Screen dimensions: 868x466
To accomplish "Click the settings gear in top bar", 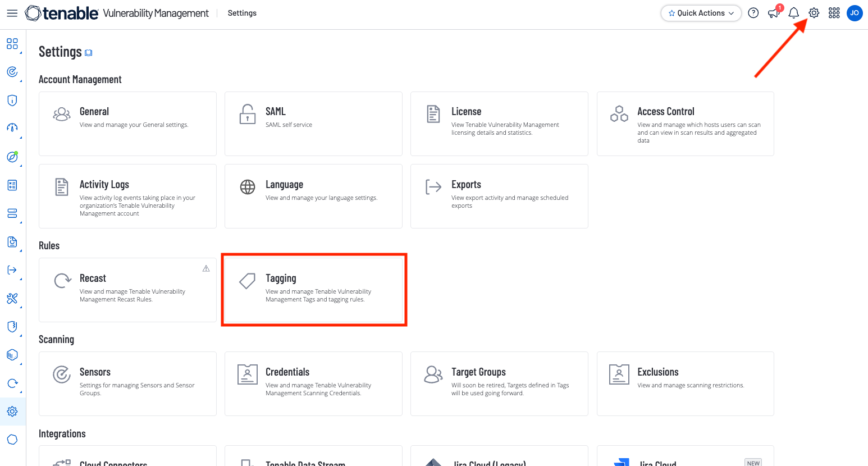I will pyautogui.click(x=814, y=13).
